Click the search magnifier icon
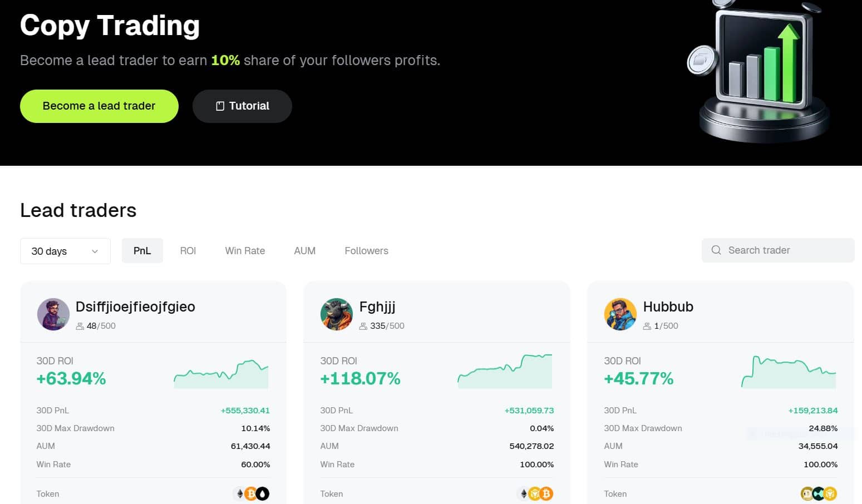The width and height of the screenshot is (862, 504). [716, 250]
